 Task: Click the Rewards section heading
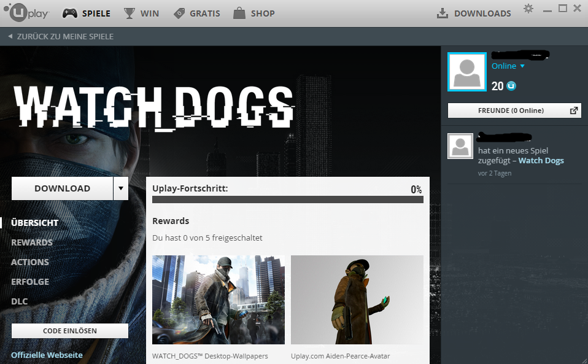[x=171, y=221]
